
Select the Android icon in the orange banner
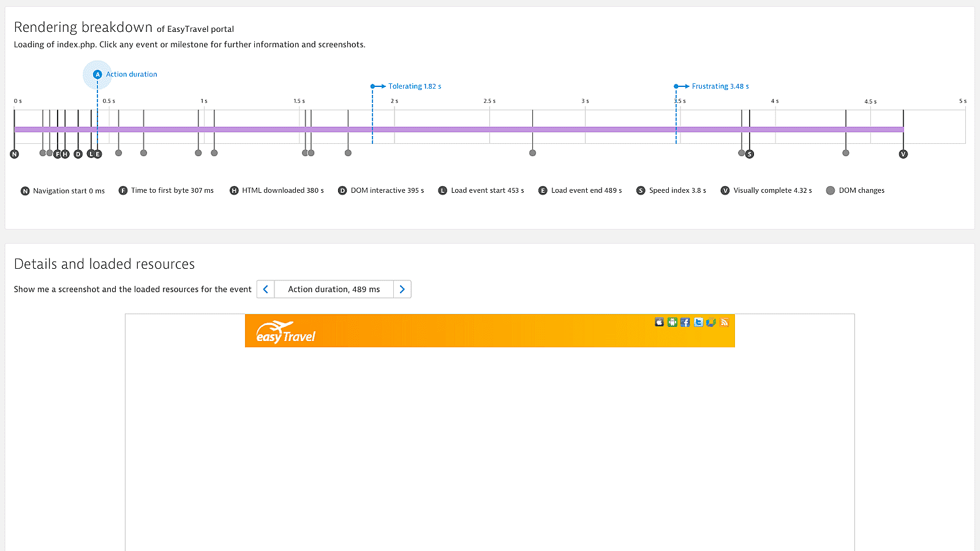[673, 322]
